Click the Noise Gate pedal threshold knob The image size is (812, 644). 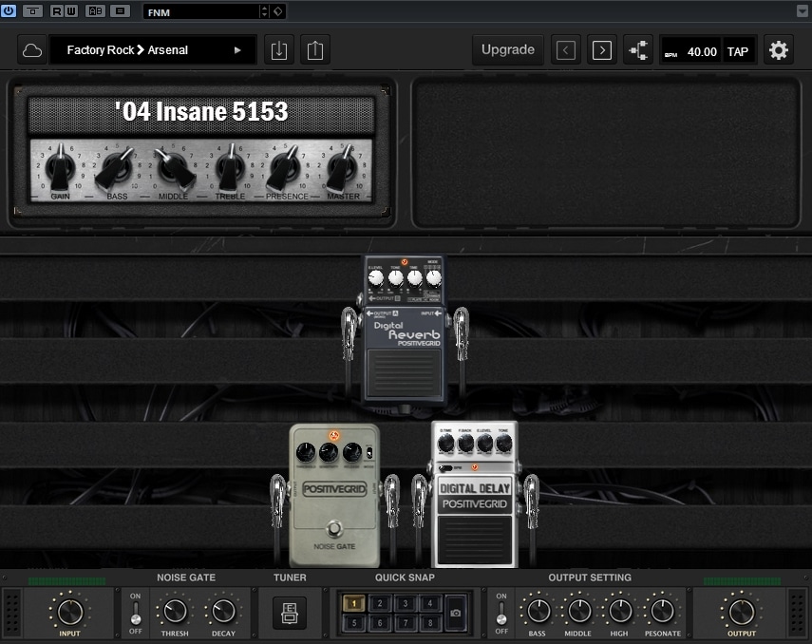point(306,452)
